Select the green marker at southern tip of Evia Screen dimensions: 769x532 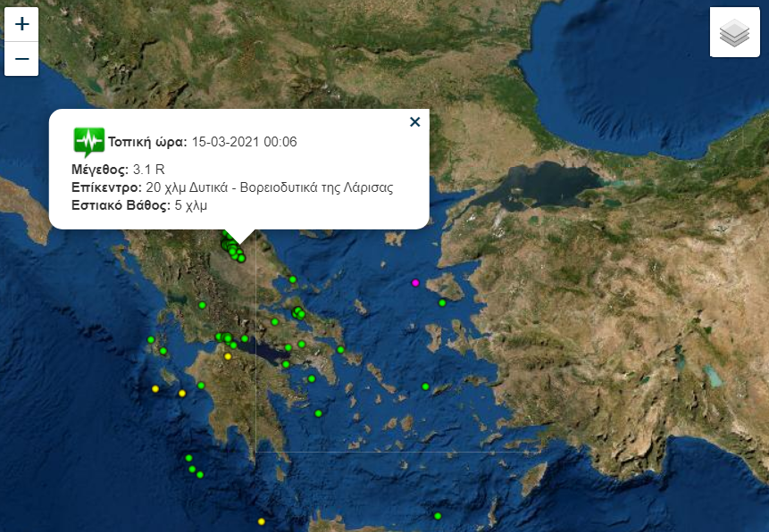[x=341, y=350]
